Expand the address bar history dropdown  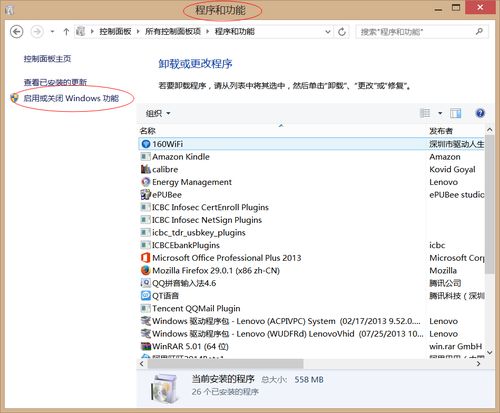click(328, 32)
